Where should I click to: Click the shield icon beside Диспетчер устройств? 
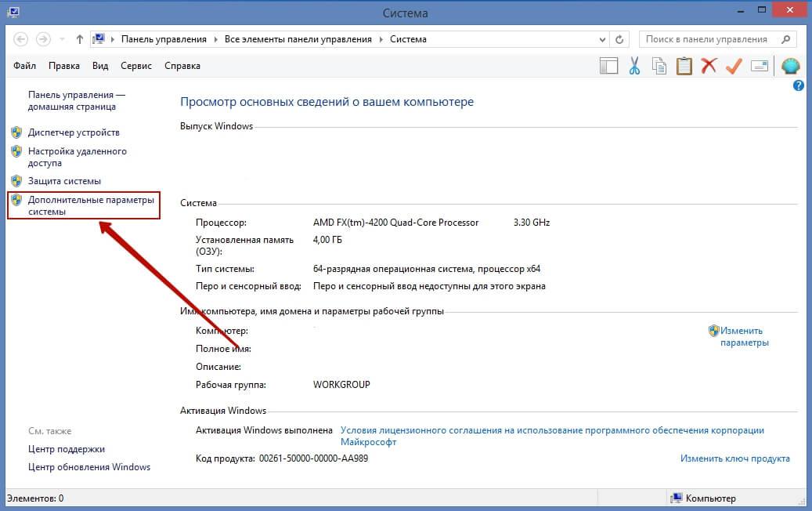click(16, 132)
